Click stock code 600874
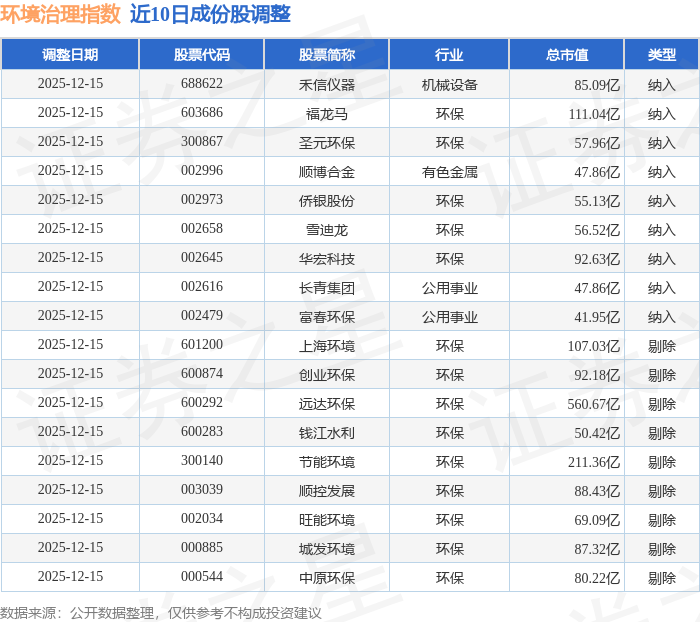This screenshot has height=622, width=700. pos(202,374)
